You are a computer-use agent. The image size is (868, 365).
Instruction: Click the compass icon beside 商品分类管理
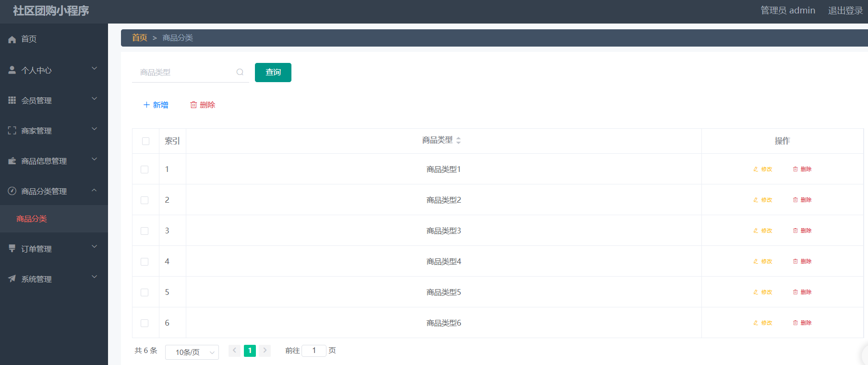click(x=12, y=191)
